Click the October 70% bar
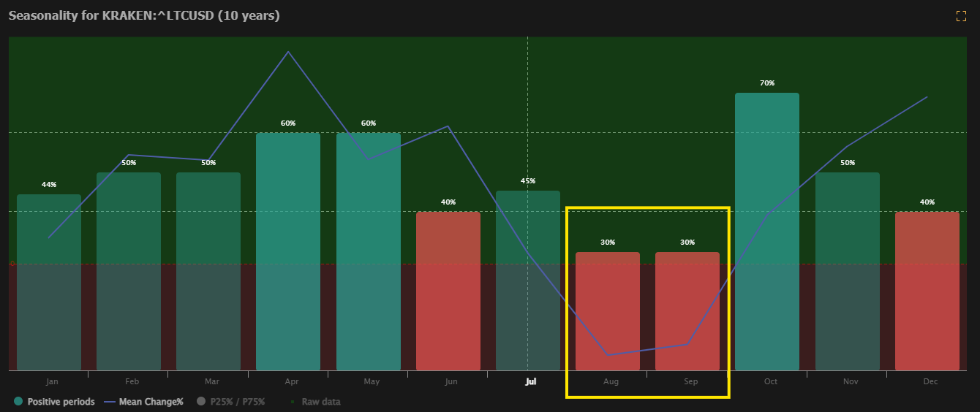980x412 pixels. (767, 232)
